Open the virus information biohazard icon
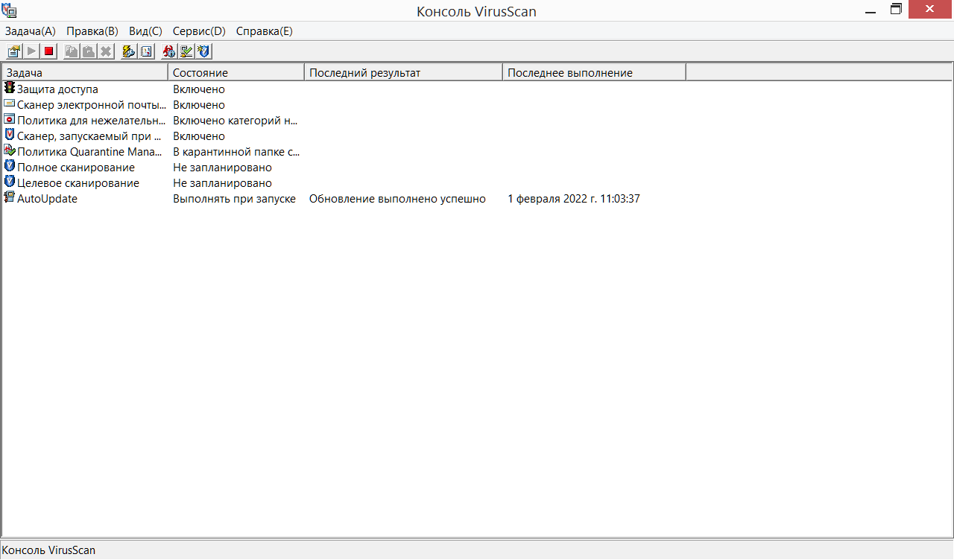 point(168,51)
